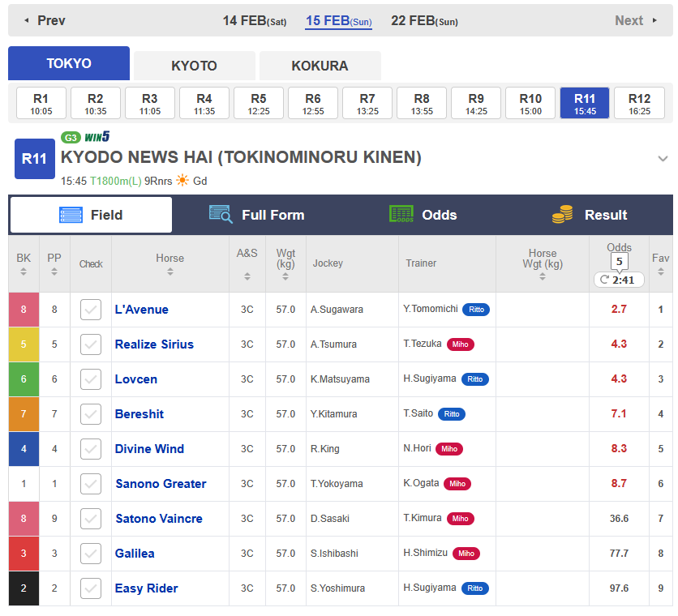Open race R6 at 12:55
This screenshot has width=678, height=616.
coord(313,103)
